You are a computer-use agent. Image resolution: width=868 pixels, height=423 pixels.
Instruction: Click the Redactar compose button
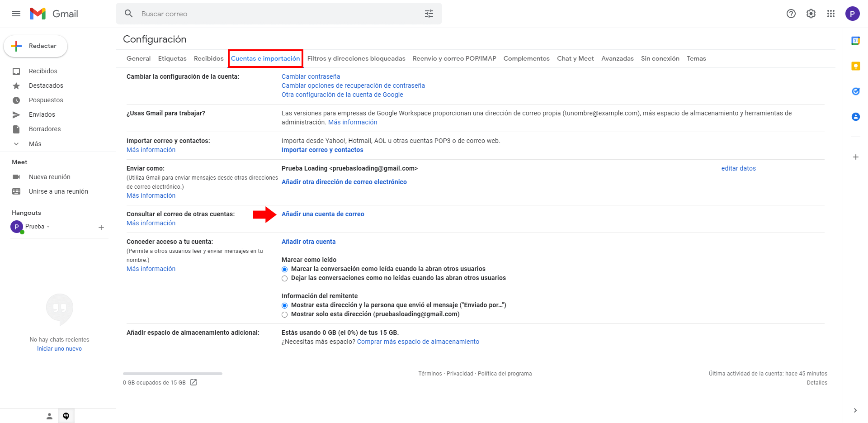[x=36, y=46]
